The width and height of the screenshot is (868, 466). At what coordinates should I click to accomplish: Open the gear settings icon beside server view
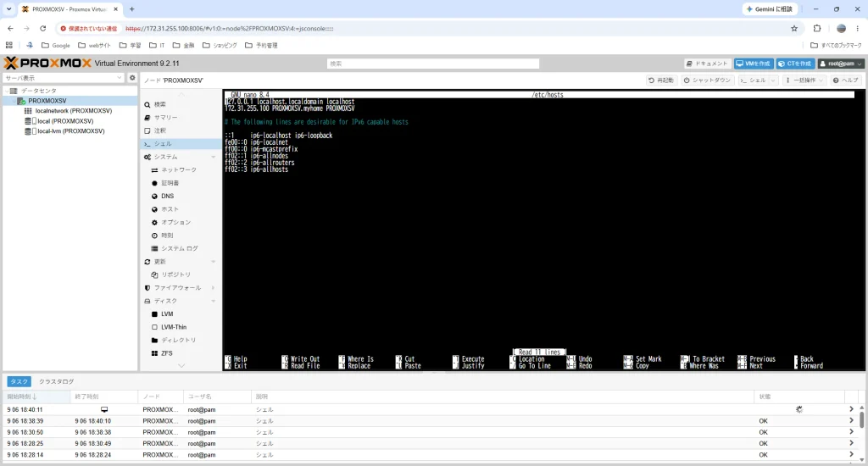[132, 78]
